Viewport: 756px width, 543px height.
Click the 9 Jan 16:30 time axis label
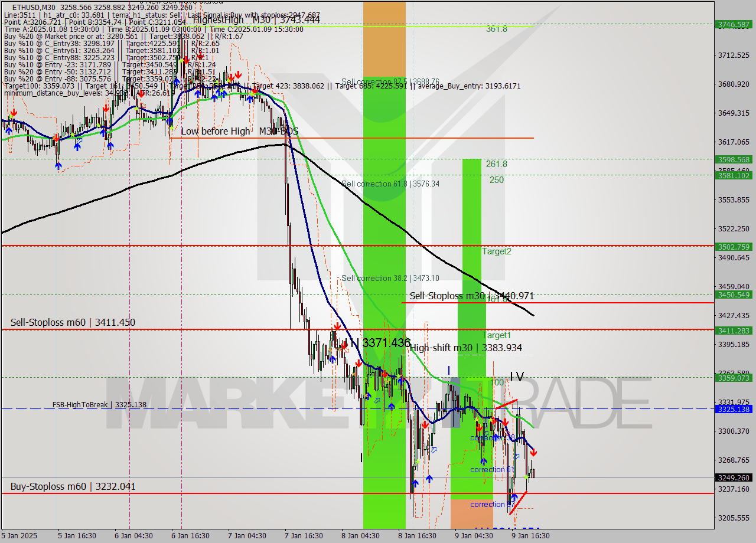pos(530,536)
